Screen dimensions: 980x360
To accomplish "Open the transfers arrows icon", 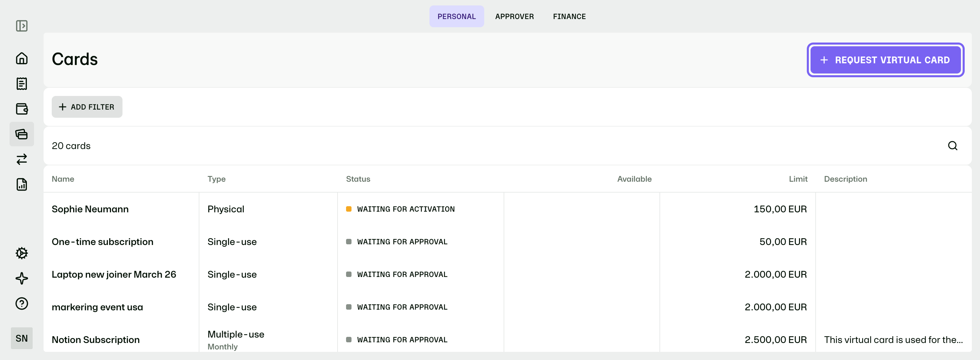I will 22,159.
